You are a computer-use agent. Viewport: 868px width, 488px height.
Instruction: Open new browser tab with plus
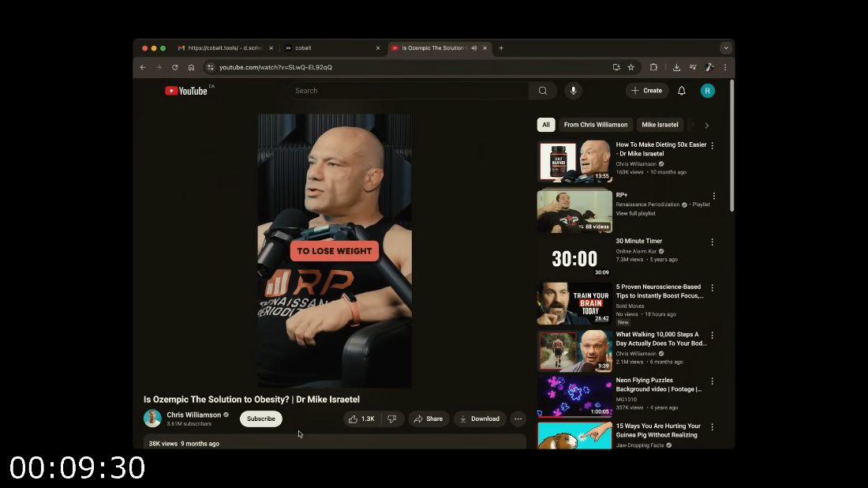501,48
